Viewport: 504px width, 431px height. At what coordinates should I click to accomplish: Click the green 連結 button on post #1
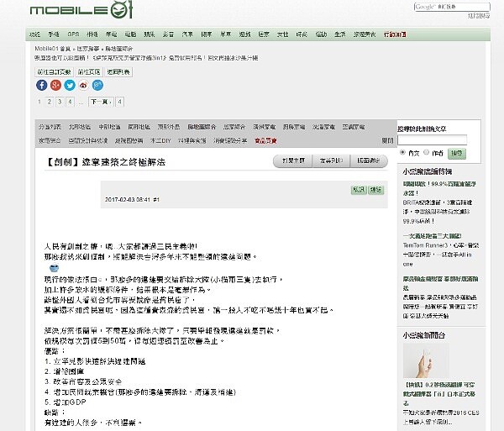point(375,190)
